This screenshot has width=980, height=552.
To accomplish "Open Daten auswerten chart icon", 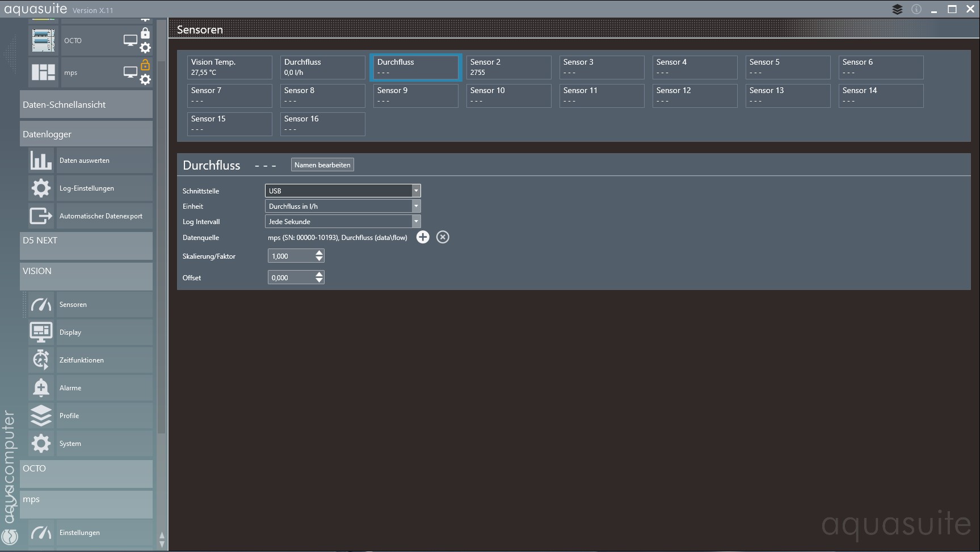I will pyautogui.click(x=41, y=161).
